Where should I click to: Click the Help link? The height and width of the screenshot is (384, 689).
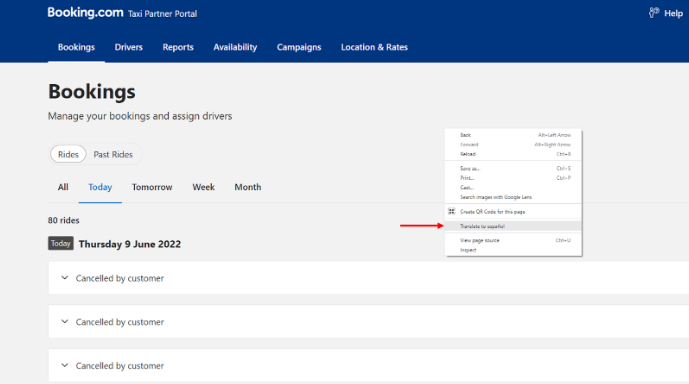673,14
